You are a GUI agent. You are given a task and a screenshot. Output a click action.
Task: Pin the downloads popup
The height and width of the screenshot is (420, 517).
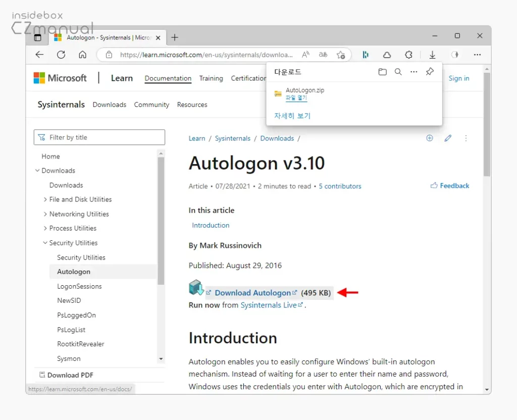coord(429,72)
